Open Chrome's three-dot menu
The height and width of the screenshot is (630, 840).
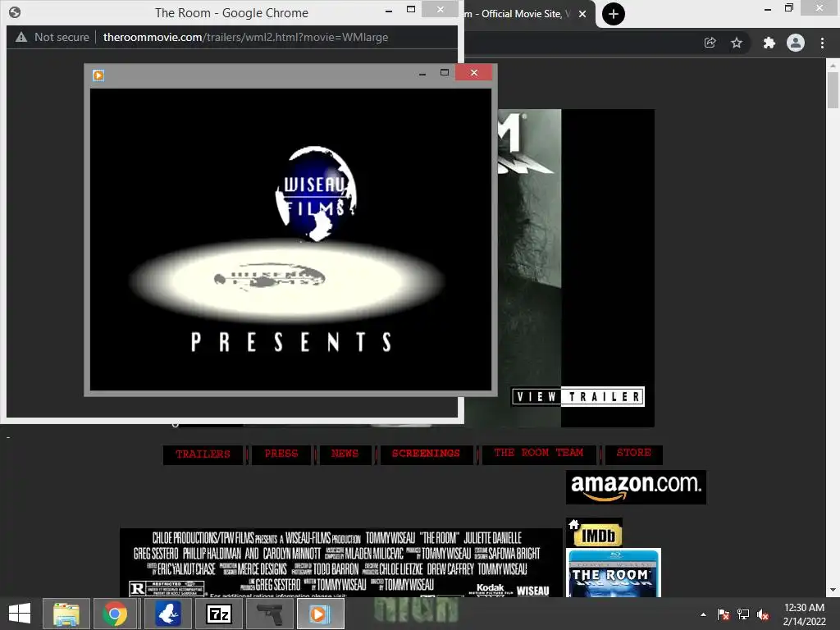coord(822,43)
